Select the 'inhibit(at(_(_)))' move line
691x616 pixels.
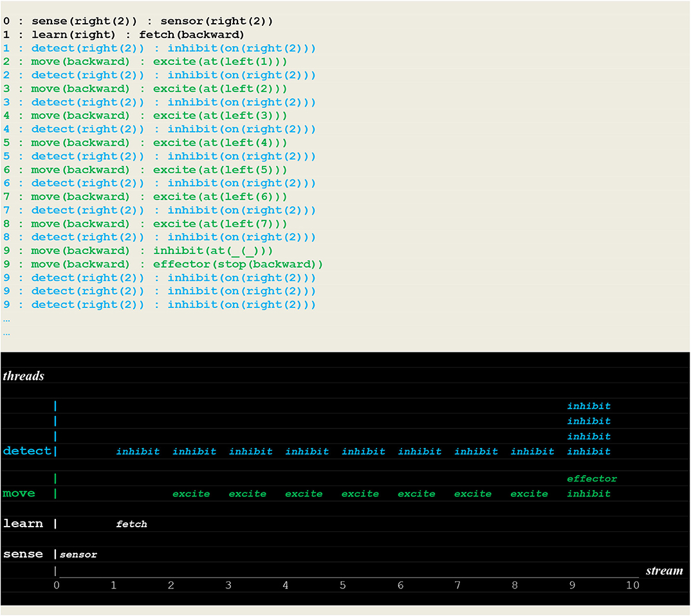tap(138, 251)
